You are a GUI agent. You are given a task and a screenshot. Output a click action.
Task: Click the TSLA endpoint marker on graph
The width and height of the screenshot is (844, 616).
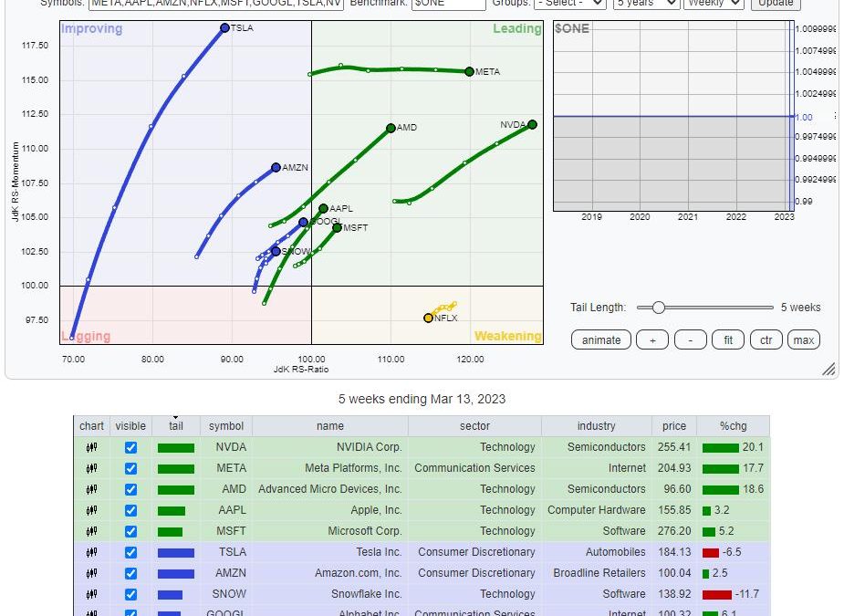[x=225, y=28]
